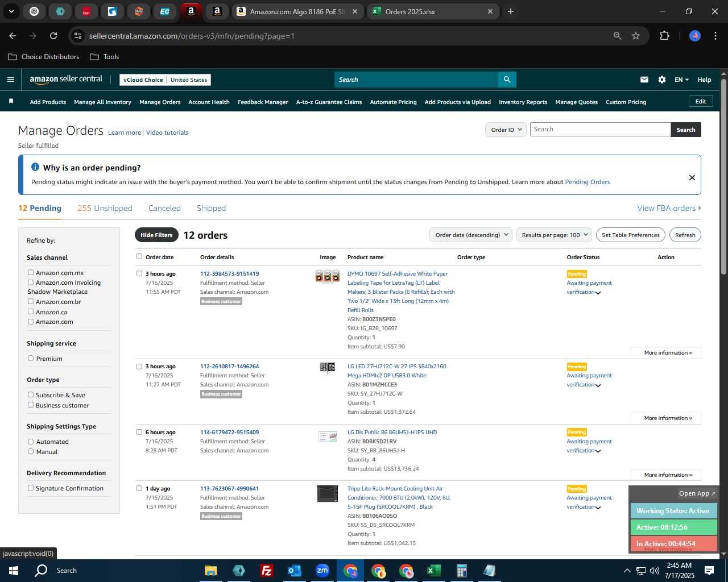Screen dimensions: 728x582
Task: Switch to the Canceled tab
Action: point(164,208)
